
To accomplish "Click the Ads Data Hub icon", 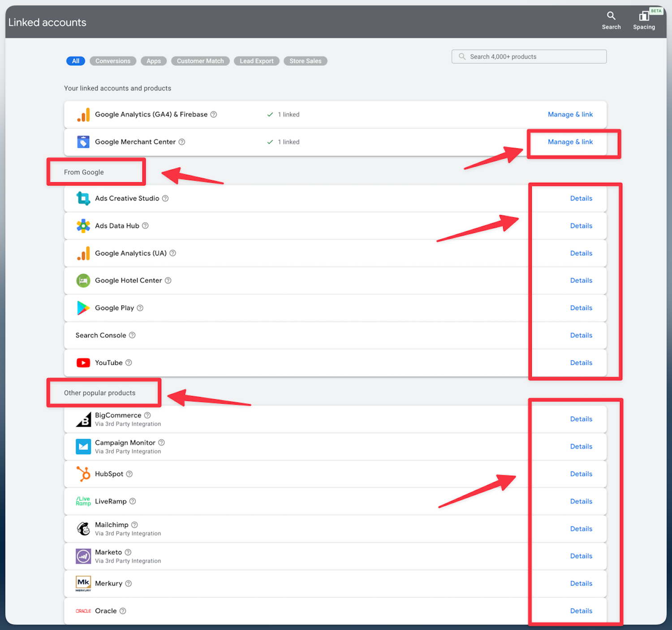I will pyautogui.click(x=83, y=226).
